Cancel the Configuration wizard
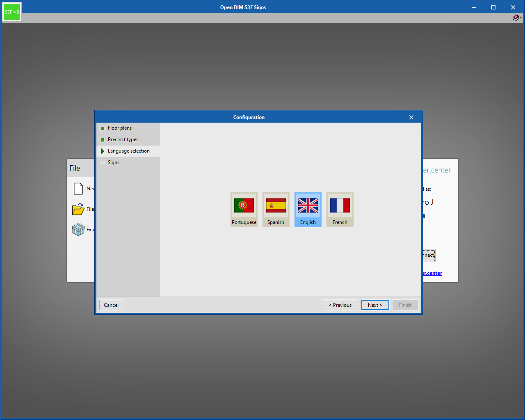Screen dimensions: 525x420 (x=111, y=305)
